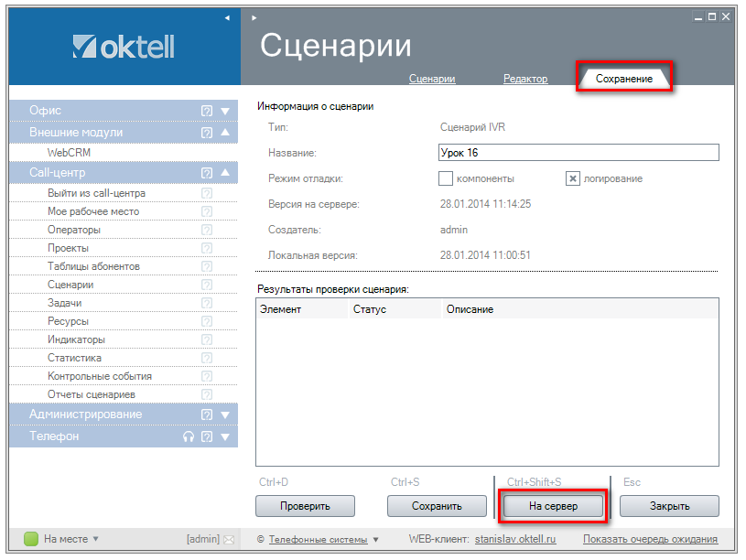Switch to the Редактор tab

pyautogui.click(x=525, y=80)
